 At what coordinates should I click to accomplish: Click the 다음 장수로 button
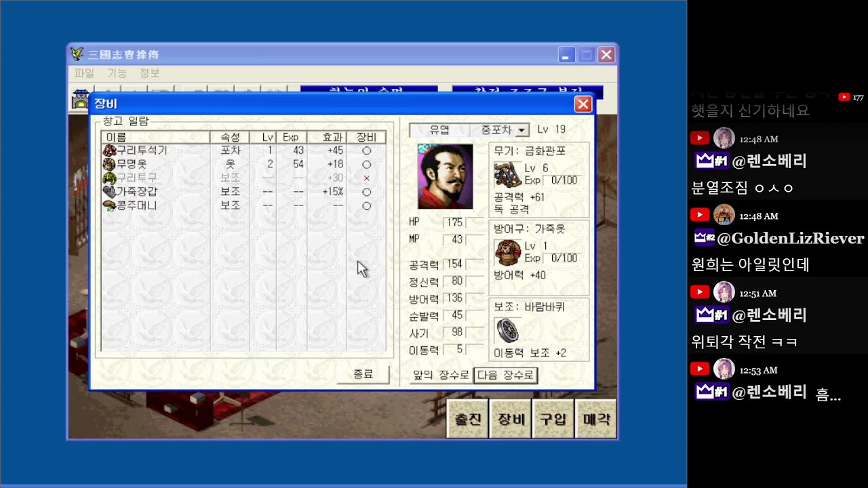[505, 375]
